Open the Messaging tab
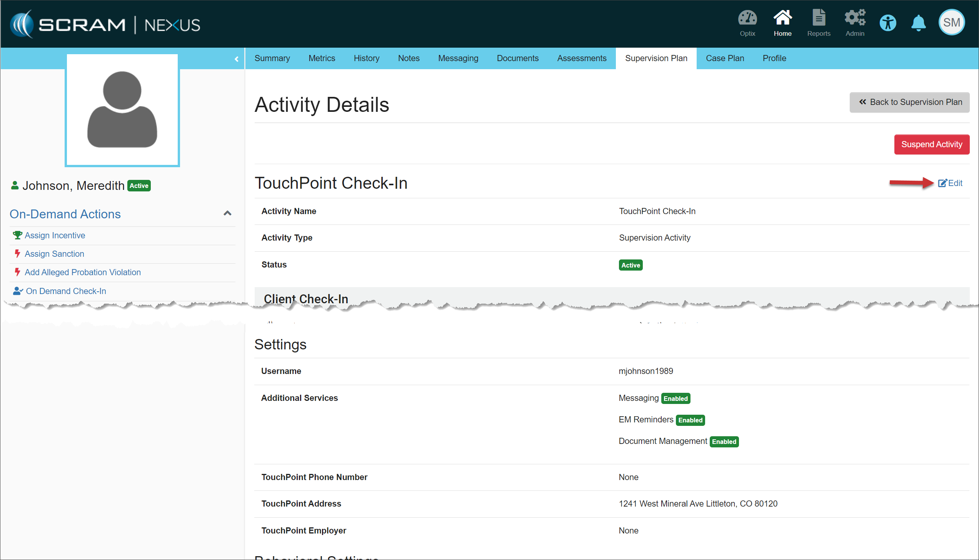Screen dimensions: 979x560 [x=458, y=58]
